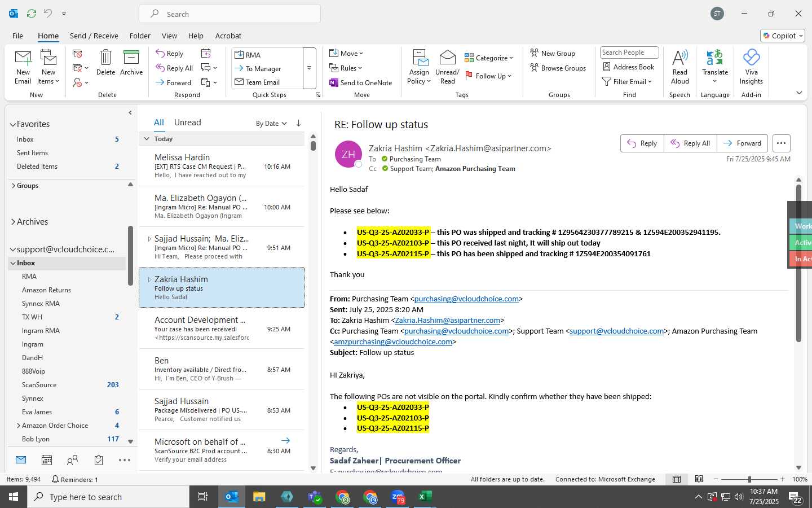Click Reply button in reading pane

[642, 143]
